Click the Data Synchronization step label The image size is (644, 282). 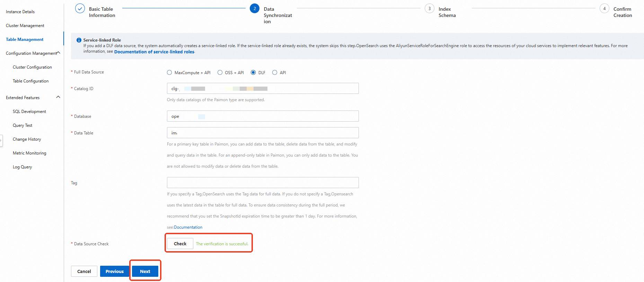[278, 15]
